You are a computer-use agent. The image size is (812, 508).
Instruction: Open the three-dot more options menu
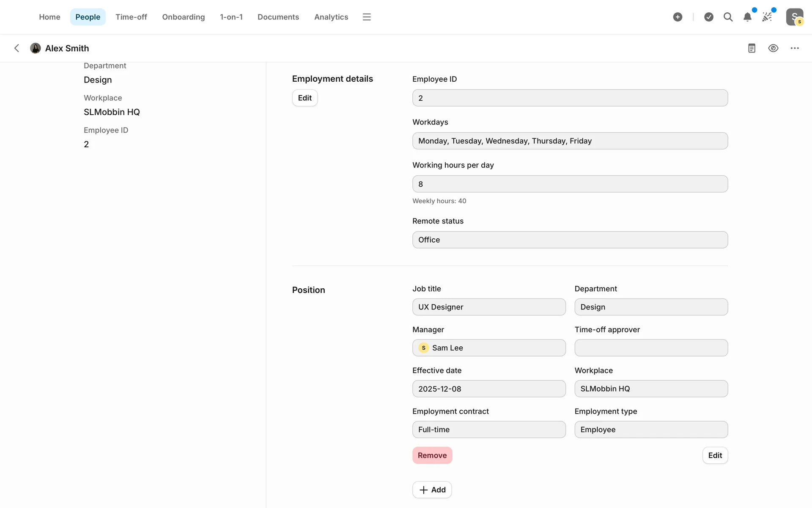pyautogui.click(x=795, y=48)
